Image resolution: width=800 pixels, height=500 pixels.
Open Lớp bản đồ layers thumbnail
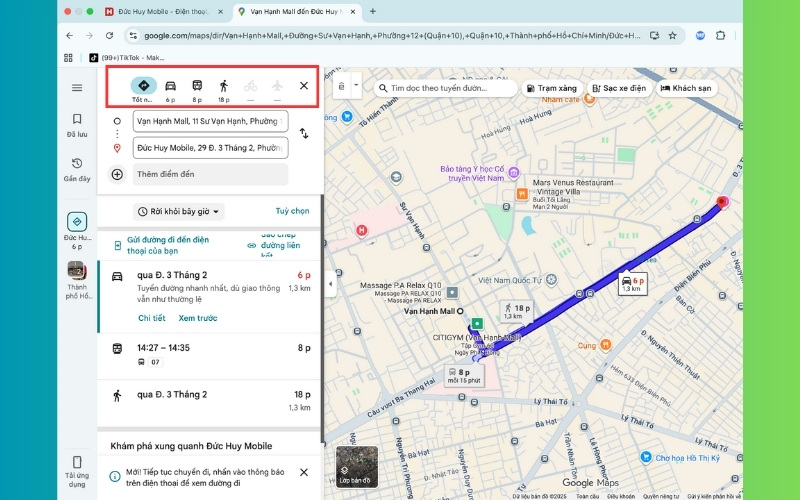(357, 467)
